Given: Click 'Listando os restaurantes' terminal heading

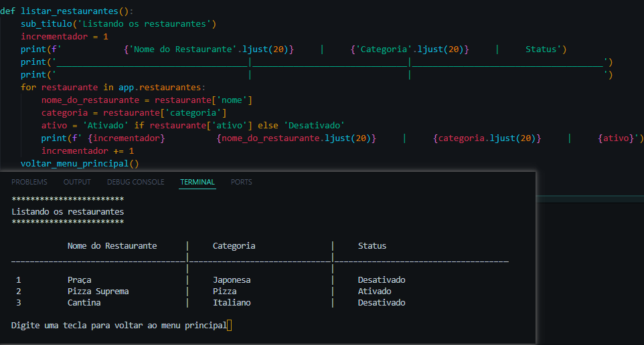Looking at the screenshot, I should pos(68,212).
